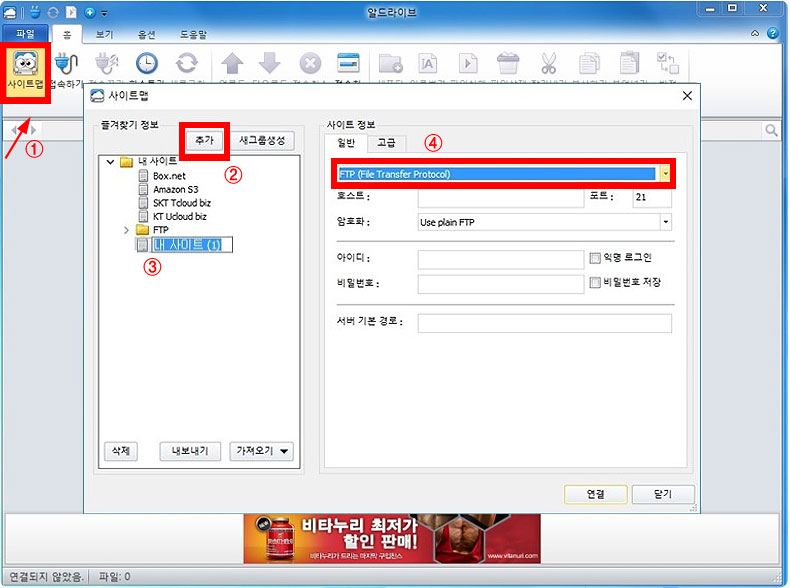Open the 파일 menu
Image resolution: width=790 pixels, height=588 pixels.
click(x=25, y=34)
